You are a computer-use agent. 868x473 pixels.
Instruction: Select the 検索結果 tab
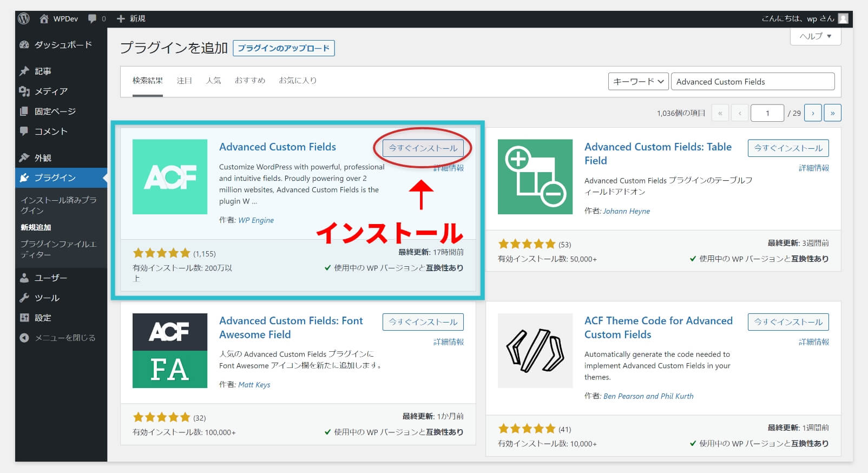pos(148,80)
